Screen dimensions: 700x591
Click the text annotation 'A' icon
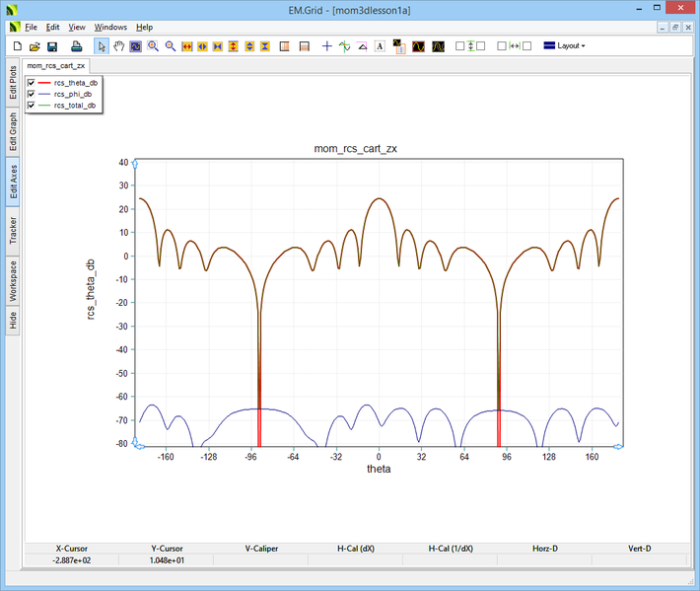(380, 46)
